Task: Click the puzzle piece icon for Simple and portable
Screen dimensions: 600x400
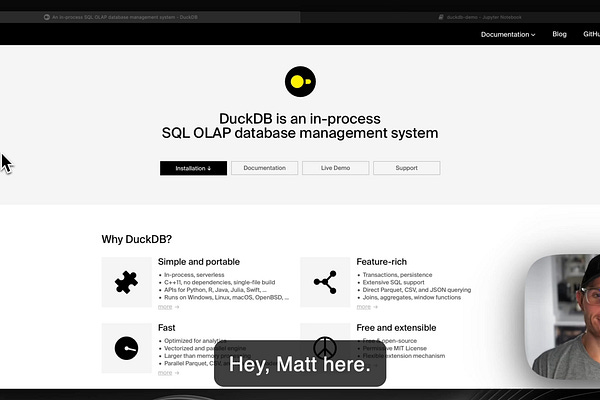Action: point(126,282)
